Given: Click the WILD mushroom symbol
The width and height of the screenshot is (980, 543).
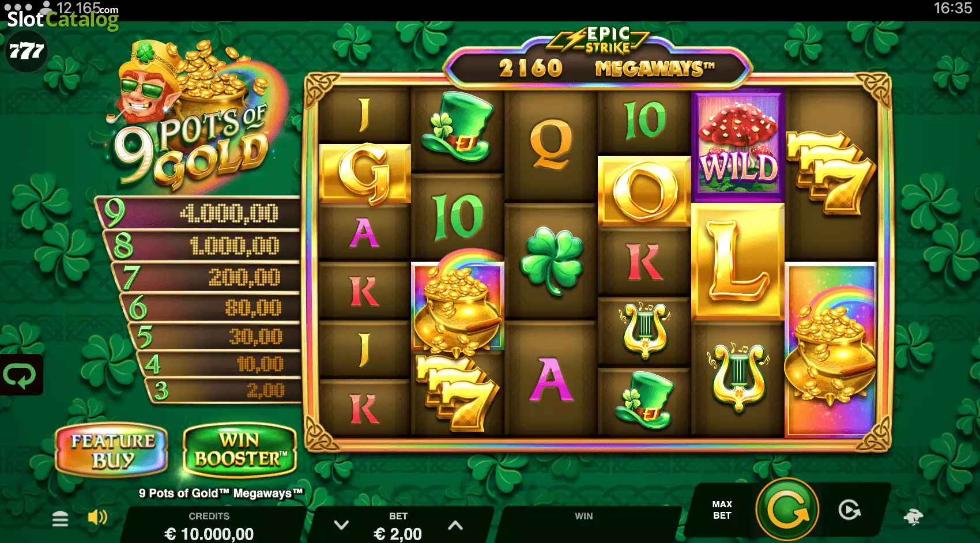Looking at the screenshot, I should pos(738,145).
